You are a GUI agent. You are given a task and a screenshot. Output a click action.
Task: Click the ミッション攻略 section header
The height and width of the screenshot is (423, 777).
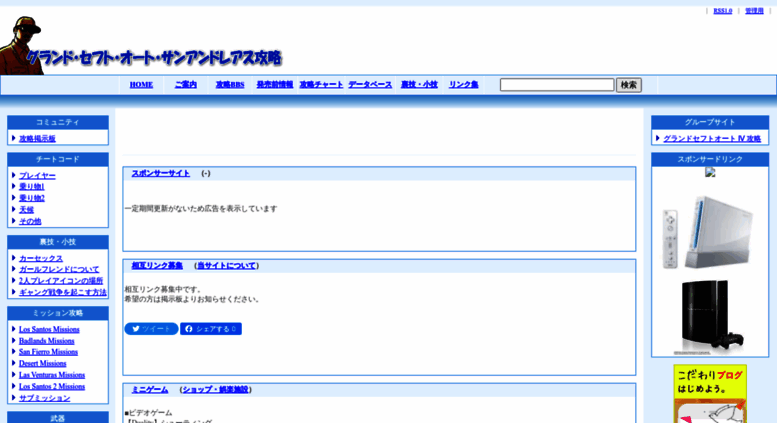click(58, 313)
